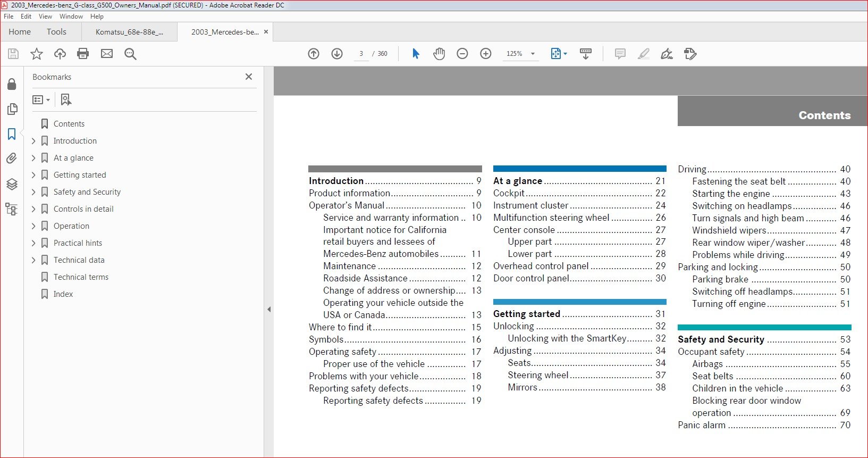Select the Technical terms bookmark
Viewport: 868px width, 458px height.
pos(81,277)
